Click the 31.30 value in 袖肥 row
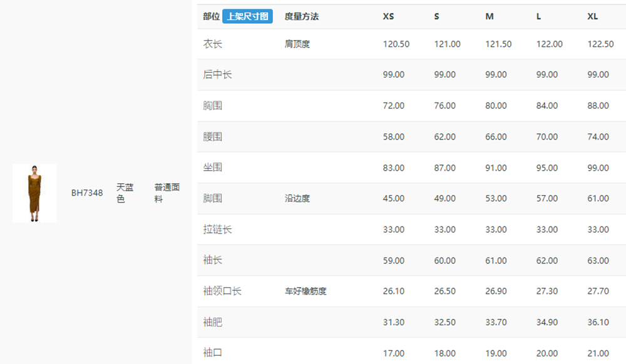The image size is (626, 364). [394, 322]
